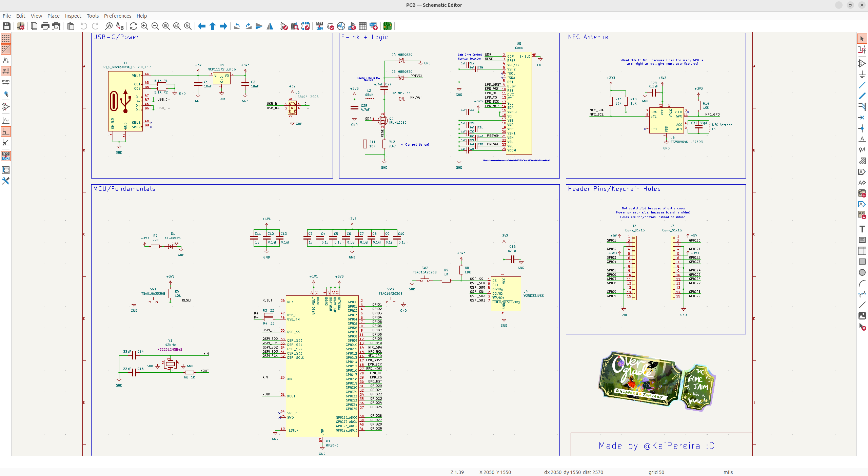Screen dimensions: 868x476
Task: Enable 90-degree line drawing mode
Action: click(x=6, y=131)
